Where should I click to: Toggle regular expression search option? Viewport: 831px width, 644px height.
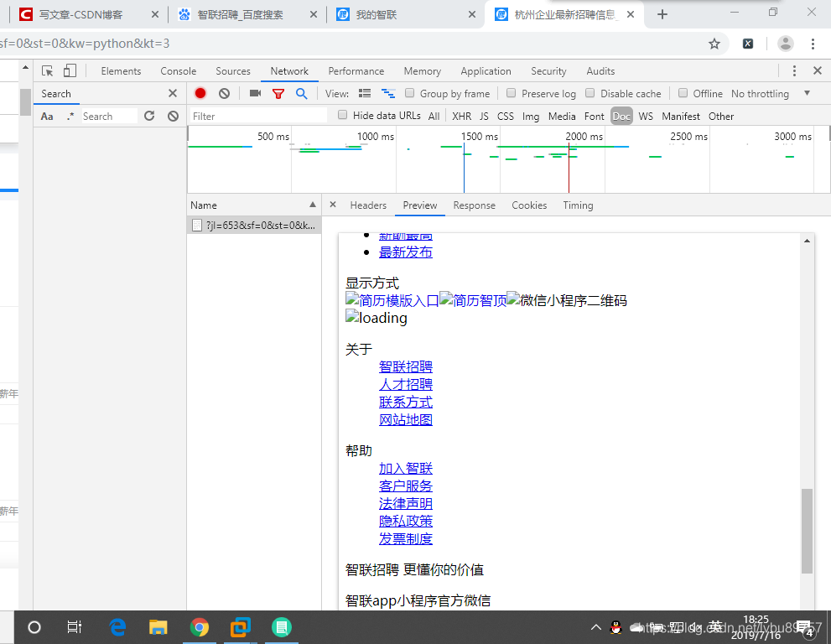pyautogui.click(x=70, y=116)
